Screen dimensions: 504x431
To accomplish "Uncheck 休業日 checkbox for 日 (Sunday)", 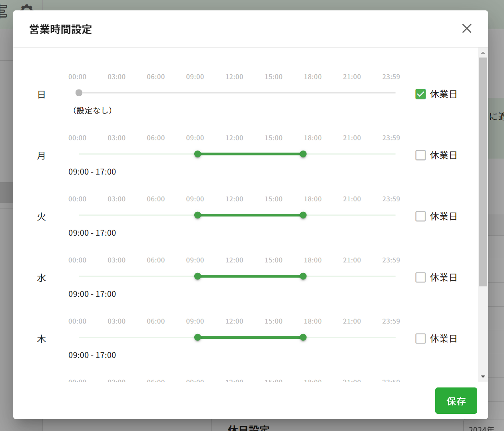I will (x=420, y=94).
